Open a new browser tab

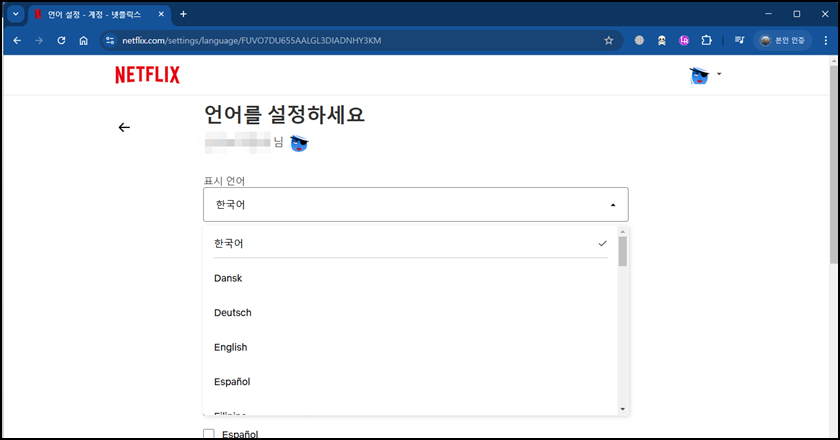(x=183, y=14)
